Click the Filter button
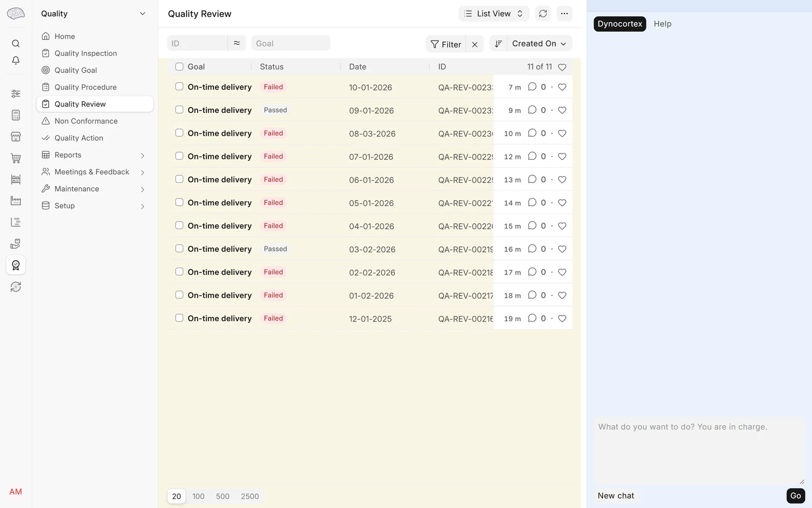 pos(446,44)
